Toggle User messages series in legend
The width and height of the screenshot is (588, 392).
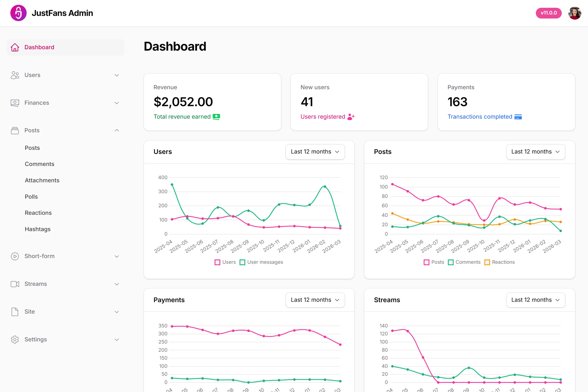pos(261,262)
